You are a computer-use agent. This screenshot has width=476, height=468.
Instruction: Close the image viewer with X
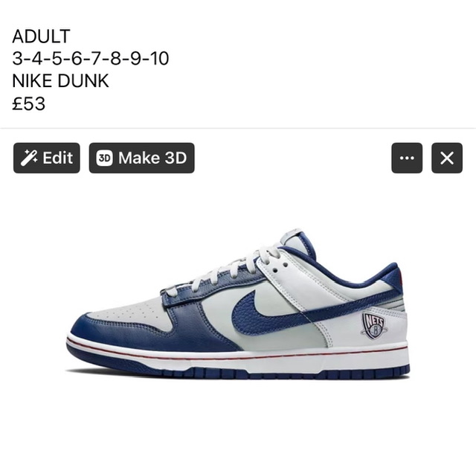447,158
